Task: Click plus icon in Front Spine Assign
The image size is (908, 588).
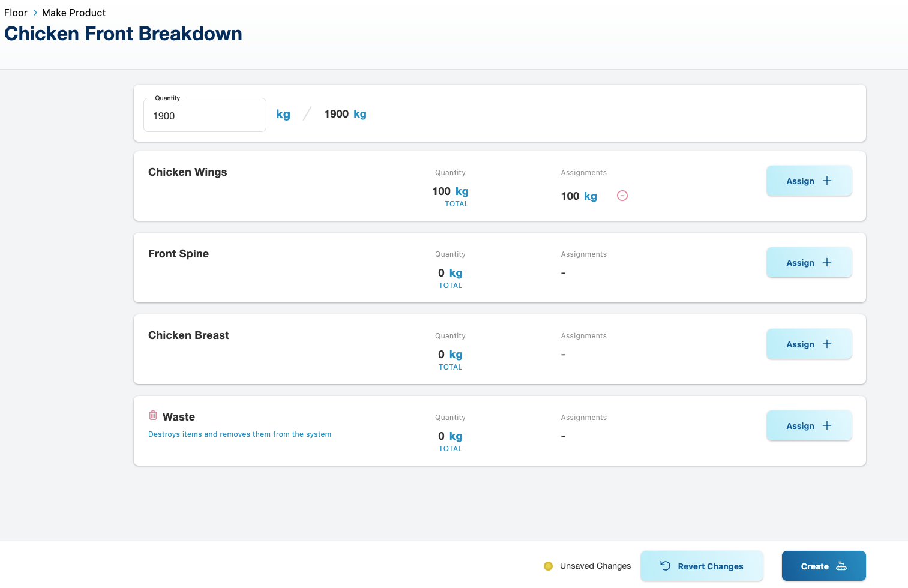Action: pyautogui.click(x=827, y=262)
